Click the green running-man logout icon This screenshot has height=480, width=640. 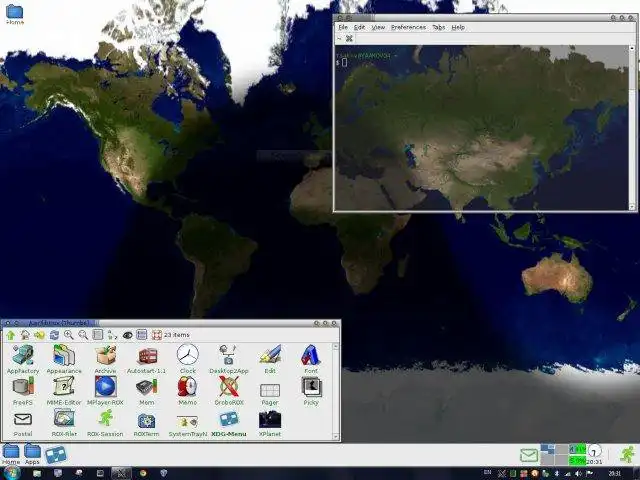[x=627, y=454]
